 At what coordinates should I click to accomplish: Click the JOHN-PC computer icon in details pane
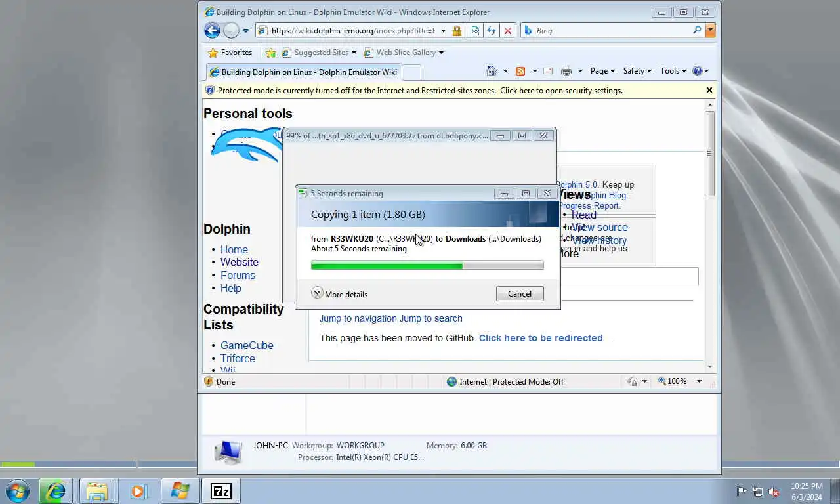pyautogui.click(x=228, y=451)
